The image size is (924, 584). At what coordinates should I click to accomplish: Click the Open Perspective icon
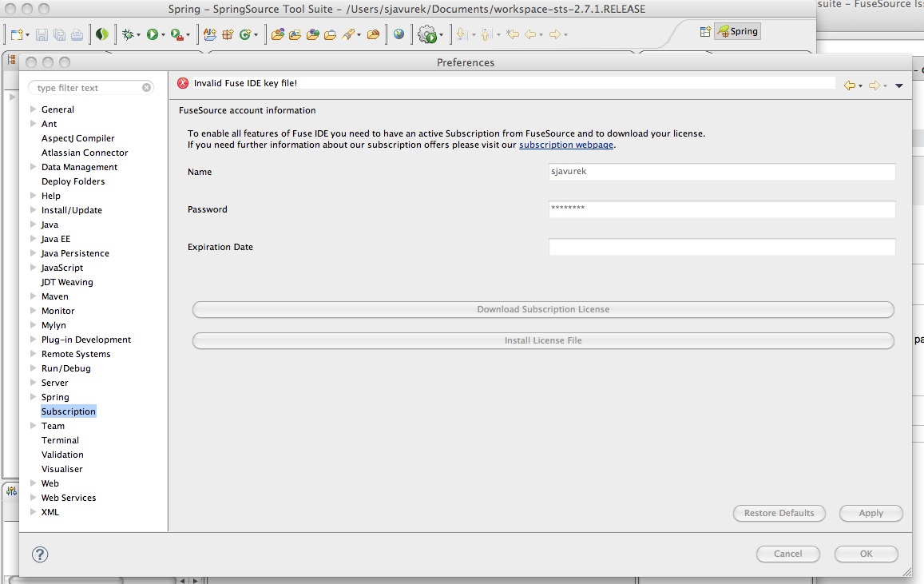click(x=705, y=32)
